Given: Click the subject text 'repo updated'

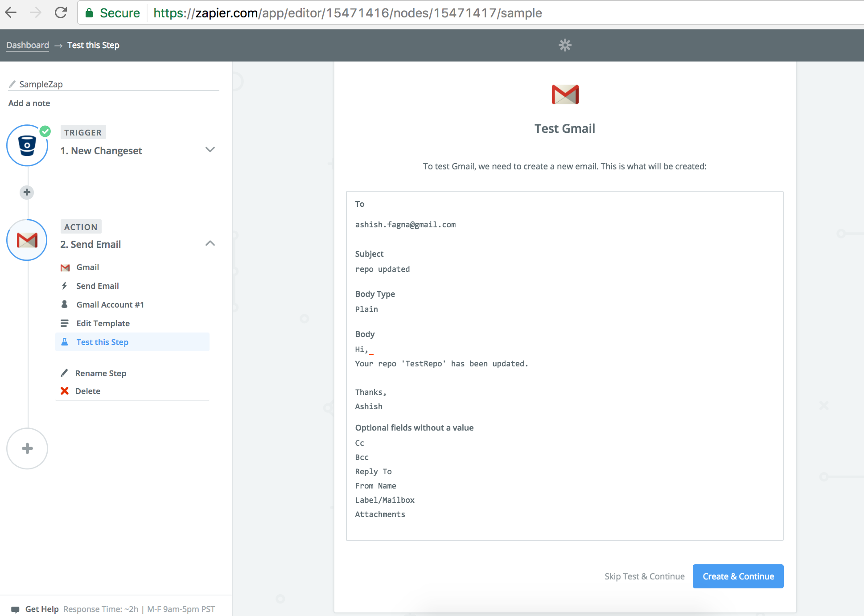Looking at the screenshot, I should pyautogui.click(x=383, y=269).
